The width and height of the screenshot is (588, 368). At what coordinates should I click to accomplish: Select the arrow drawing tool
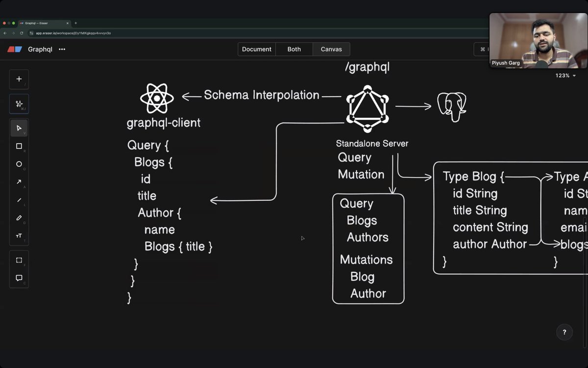pyautogui.click(x=19, y=182)
